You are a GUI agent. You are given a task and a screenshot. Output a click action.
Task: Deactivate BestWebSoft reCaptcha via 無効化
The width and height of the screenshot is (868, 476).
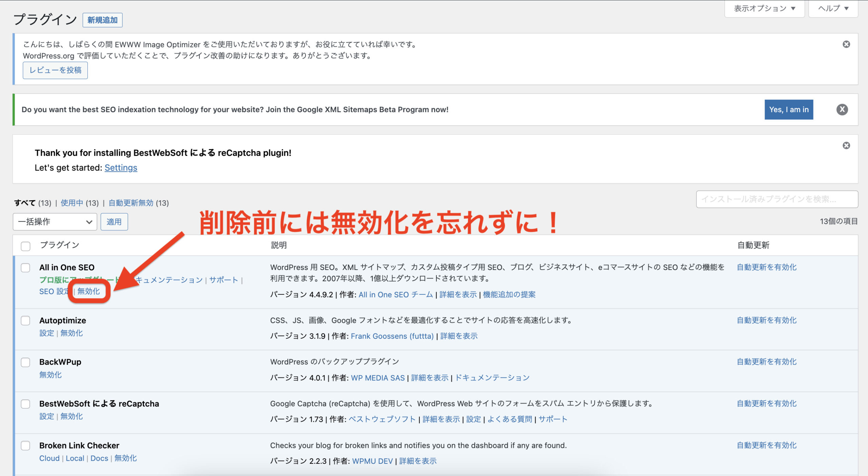click(72, 416)
